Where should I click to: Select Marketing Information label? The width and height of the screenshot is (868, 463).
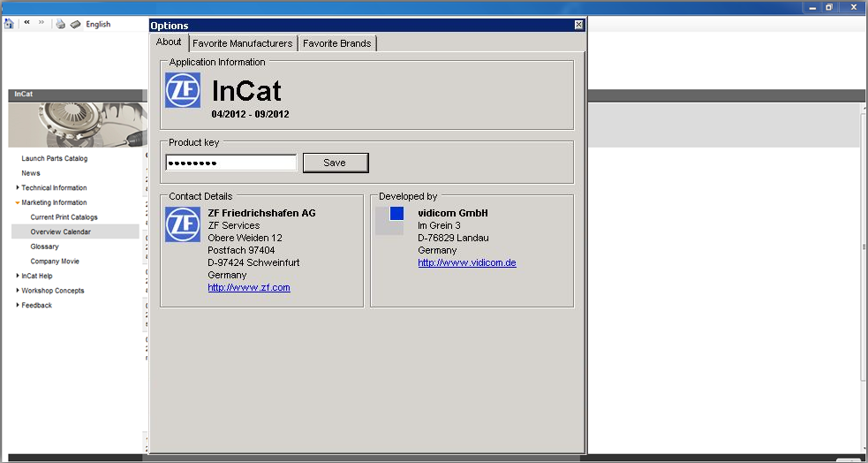click(54, 202)
